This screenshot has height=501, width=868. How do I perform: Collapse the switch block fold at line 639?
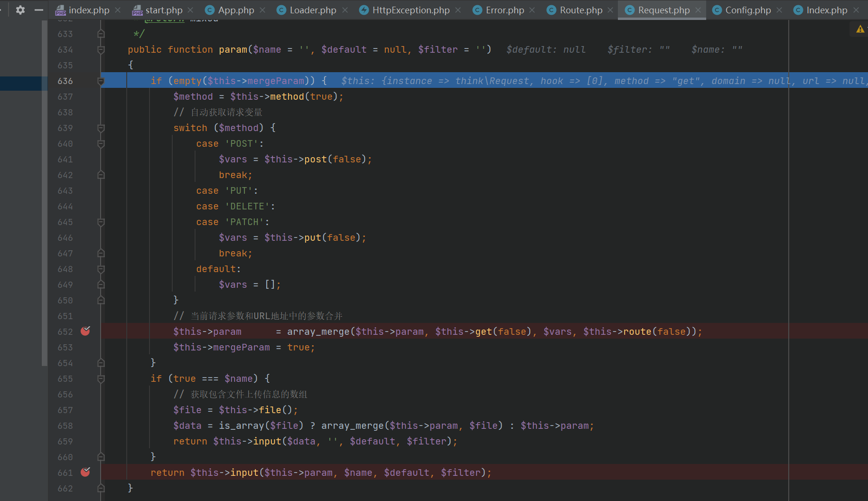(101, 128)
